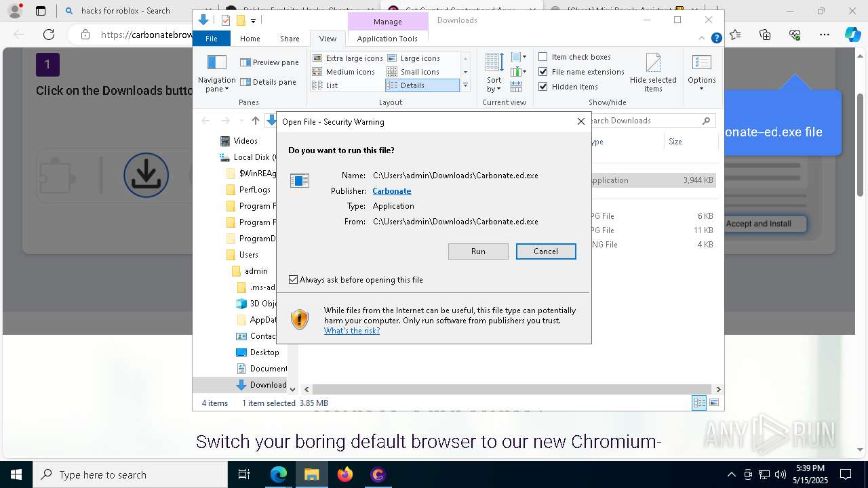Switch to large thumbnails view in status bar
Viewport: 868px width, 488px height.
[x=713, y=403]
